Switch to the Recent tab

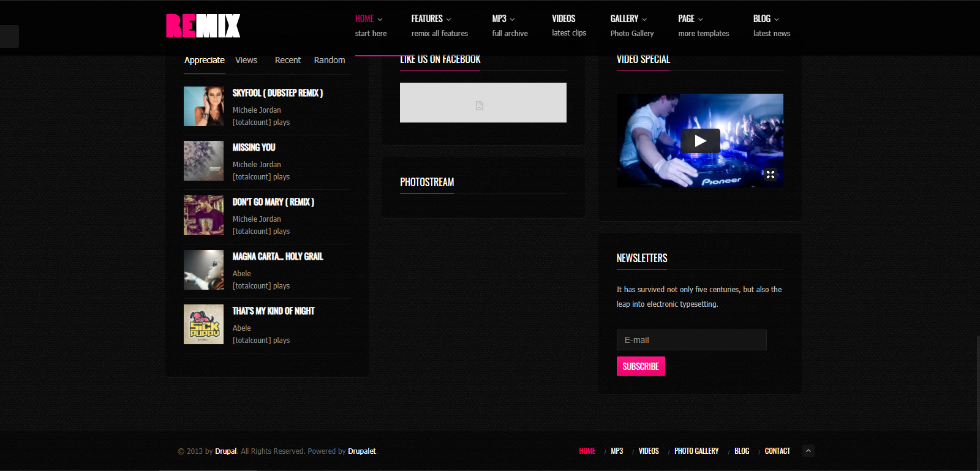288,60
